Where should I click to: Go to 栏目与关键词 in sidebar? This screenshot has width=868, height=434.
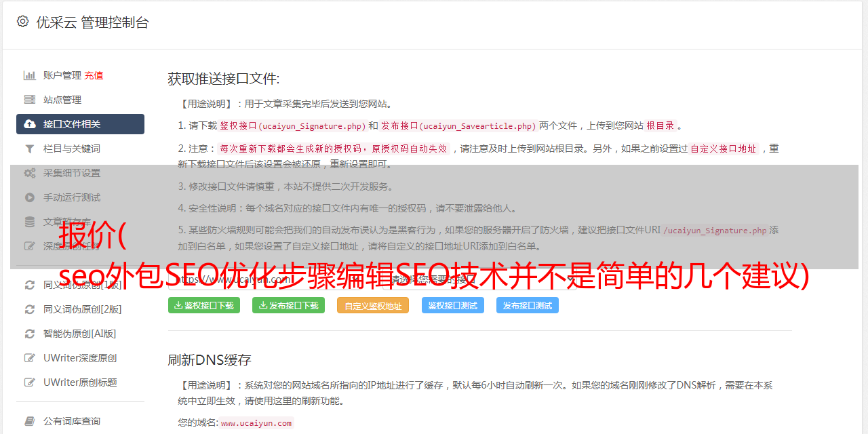[x=72, y=149]
